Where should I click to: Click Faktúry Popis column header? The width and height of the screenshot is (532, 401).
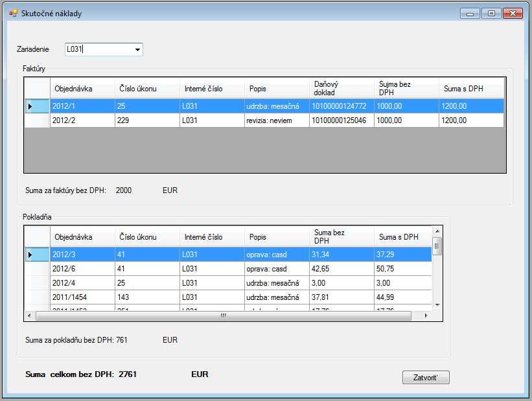tap(277, 89)
